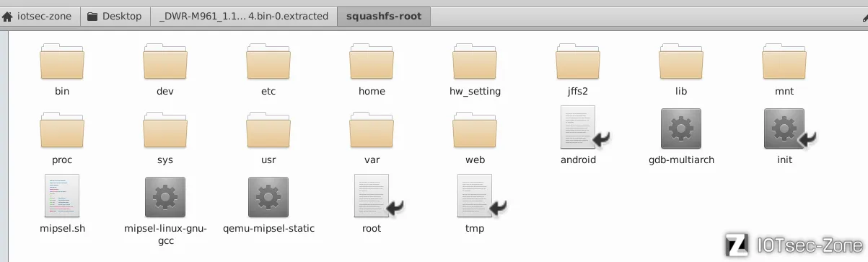Open the var folder icon

point(372,130)
